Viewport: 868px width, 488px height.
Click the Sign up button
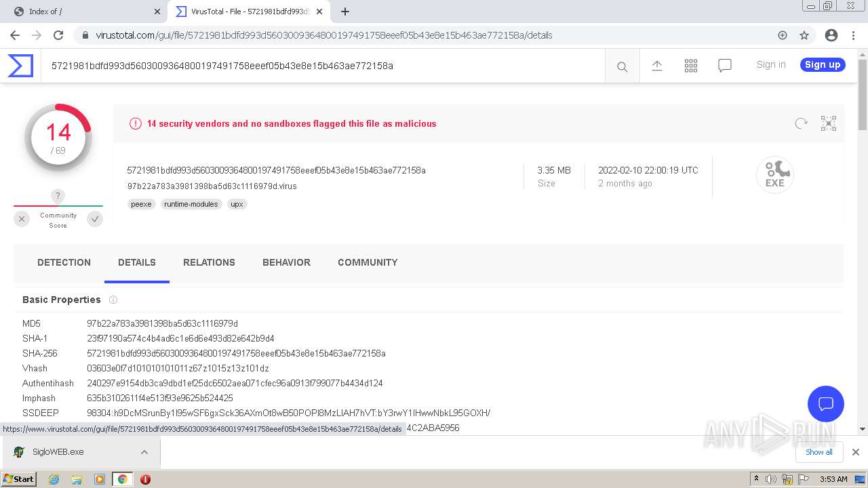pos(823,64)
